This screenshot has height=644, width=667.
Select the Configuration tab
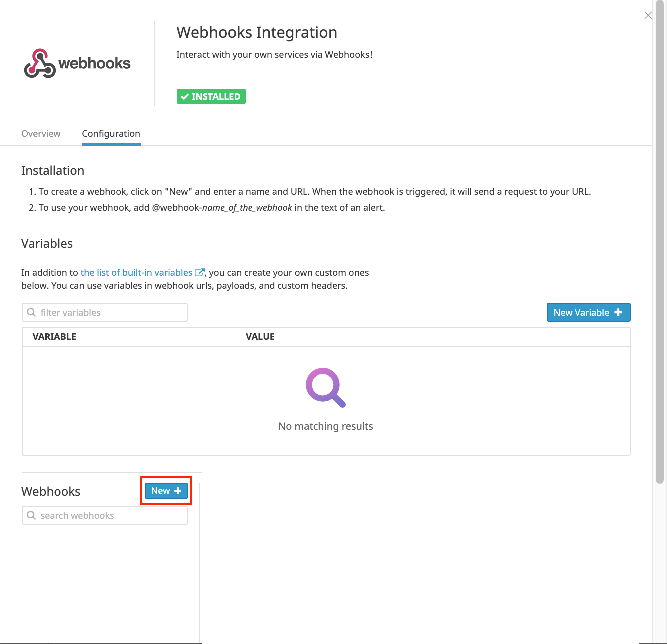pos(111,133)
